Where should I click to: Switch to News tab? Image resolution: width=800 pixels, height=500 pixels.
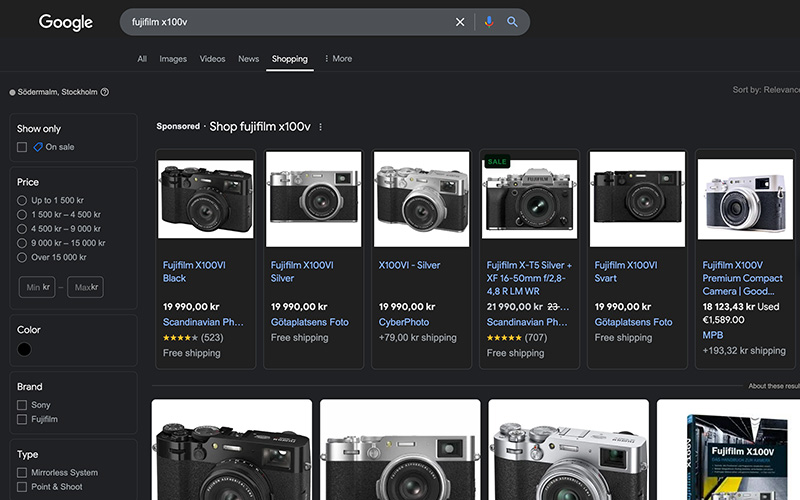[x=248, y=59]
